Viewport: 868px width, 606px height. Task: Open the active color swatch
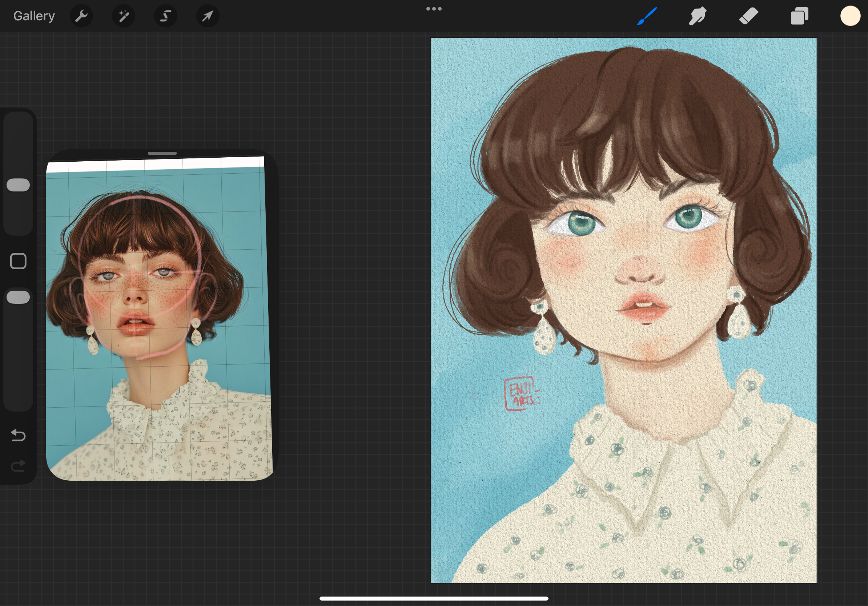pos(850,16)
